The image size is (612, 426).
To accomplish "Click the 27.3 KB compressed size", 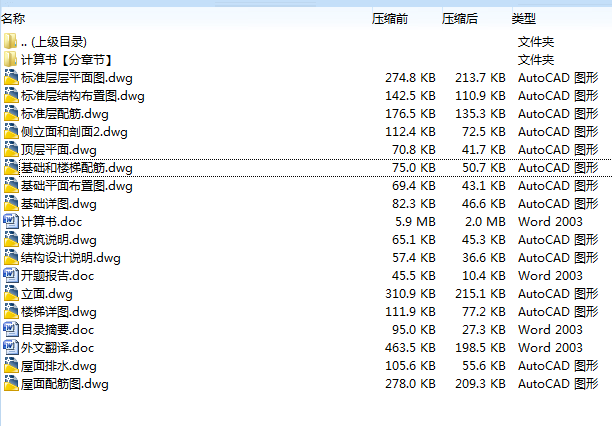I will (x=484, y=329).
